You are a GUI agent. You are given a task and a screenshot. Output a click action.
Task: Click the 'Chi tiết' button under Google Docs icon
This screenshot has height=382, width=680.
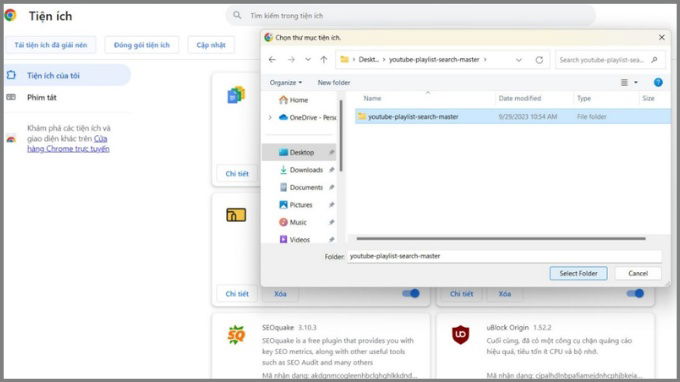tap(237, 174)
